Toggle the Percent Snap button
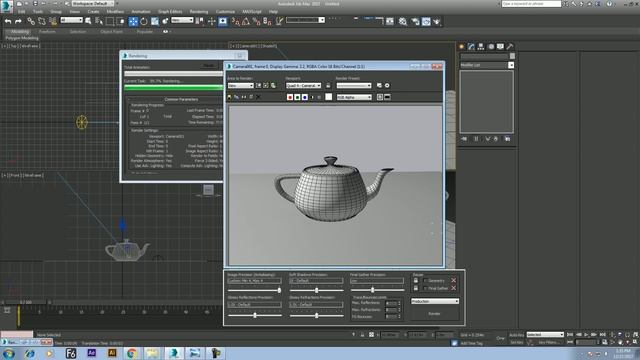This screenshot has width=640, height=360. [256, 21]
